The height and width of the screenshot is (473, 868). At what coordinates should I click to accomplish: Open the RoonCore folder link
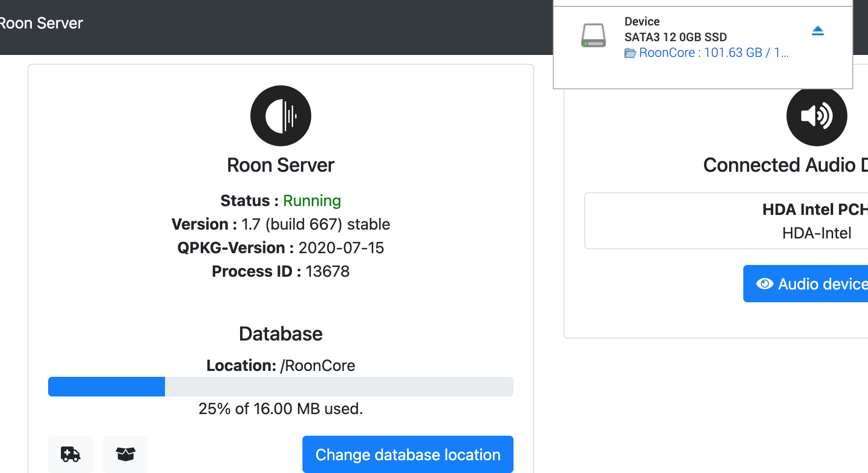point(706,53)
